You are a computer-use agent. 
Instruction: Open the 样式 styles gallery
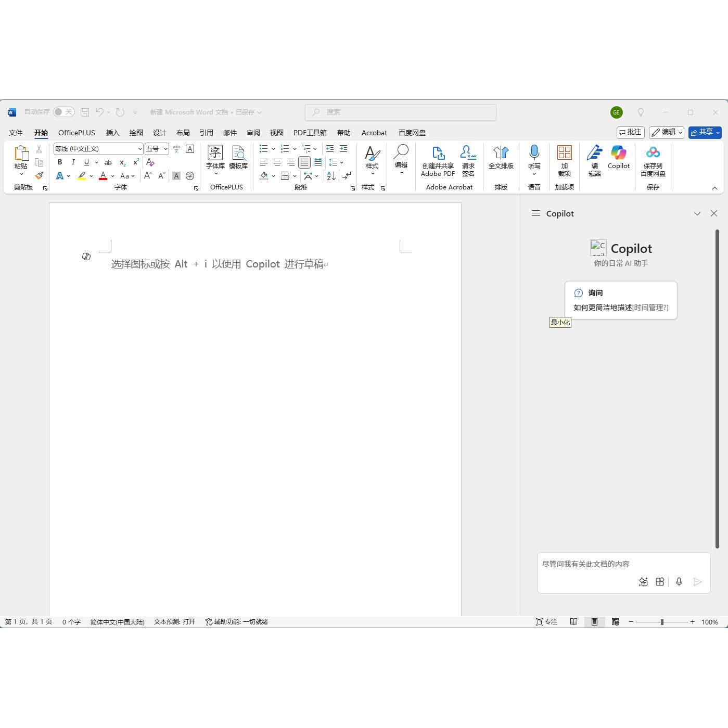(x=372, y=160)
